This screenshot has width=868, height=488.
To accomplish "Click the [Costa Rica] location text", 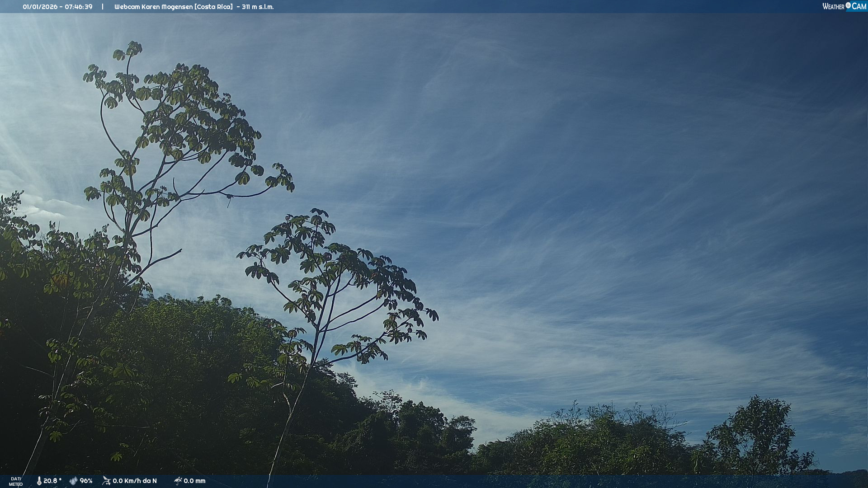I will tap(213, 7).
